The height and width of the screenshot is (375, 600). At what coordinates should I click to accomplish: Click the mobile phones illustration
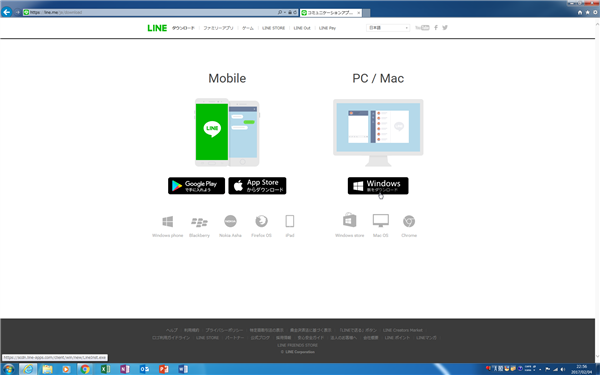click(x=227, y=132)
